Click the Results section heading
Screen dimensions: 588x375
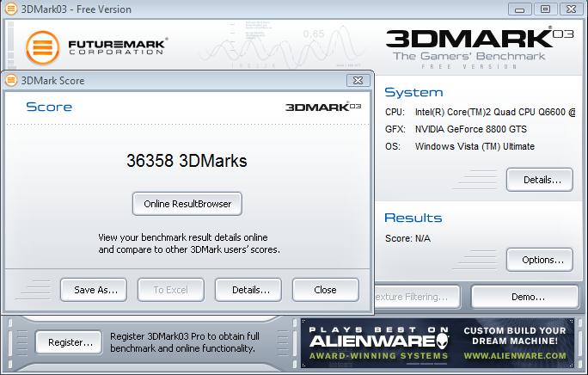point(413,218)
